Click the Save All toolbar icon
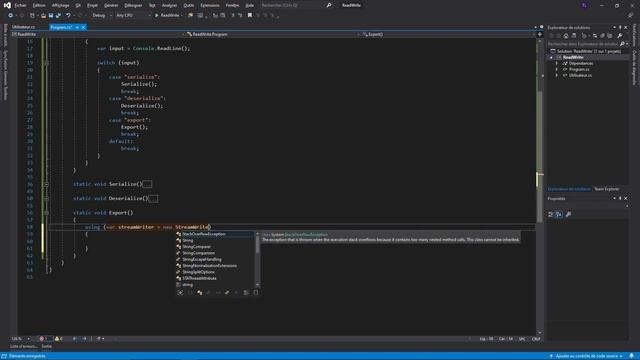Viewport: 640px width, 360px height. [x=58, y=16]
